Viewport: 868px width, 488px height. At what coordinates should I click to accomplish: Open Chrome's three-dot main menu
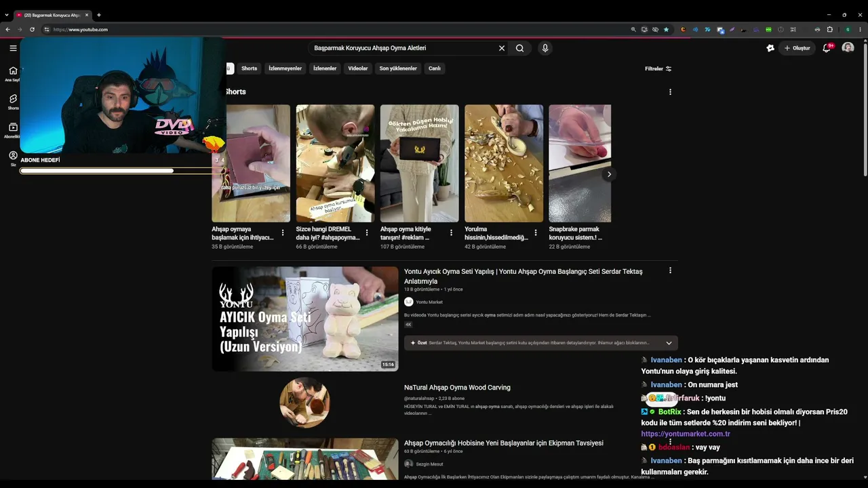(860, 30)
